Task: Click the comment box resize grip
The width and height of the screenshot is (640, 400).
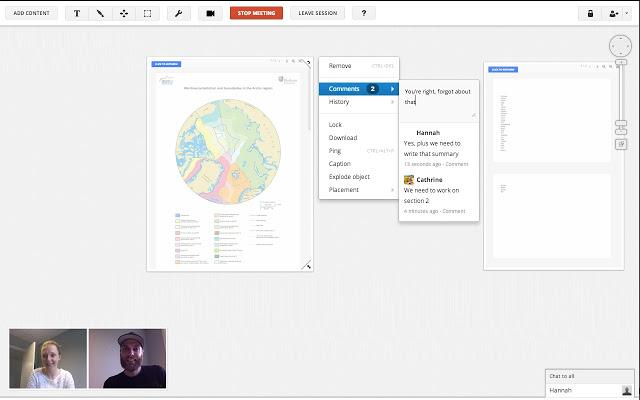Action: 474,116
